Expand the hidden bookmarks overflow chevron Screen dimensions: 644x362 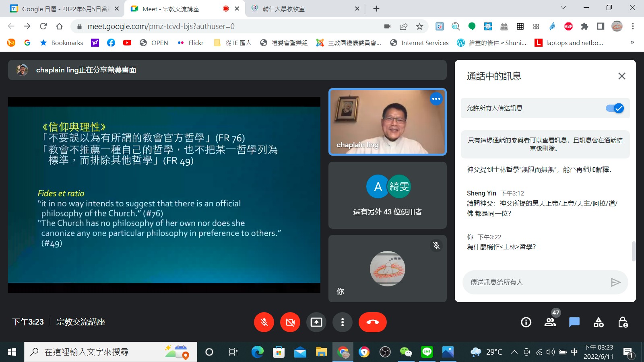click(x=632, y=43)
